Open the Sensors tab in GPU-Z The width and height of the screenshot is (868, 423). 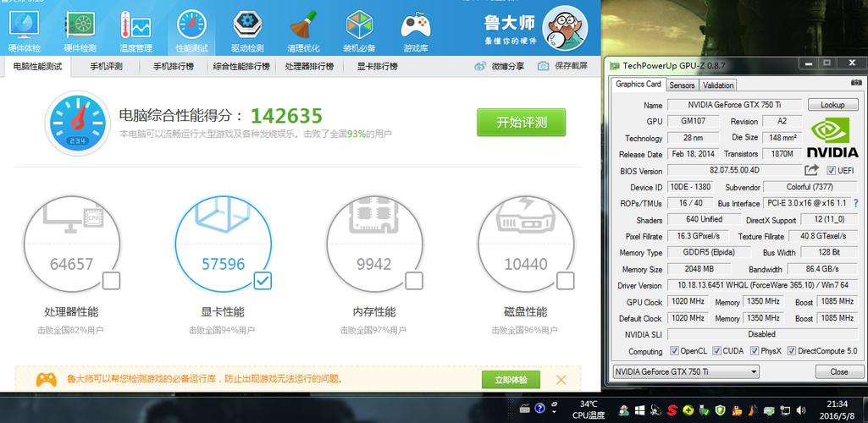pos(682,85)
